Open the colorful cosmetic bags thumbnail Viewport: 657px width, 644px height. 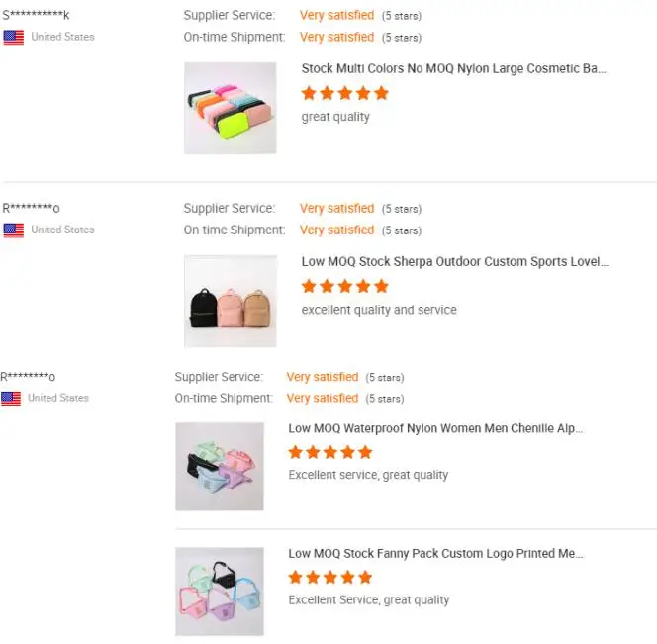230,108
